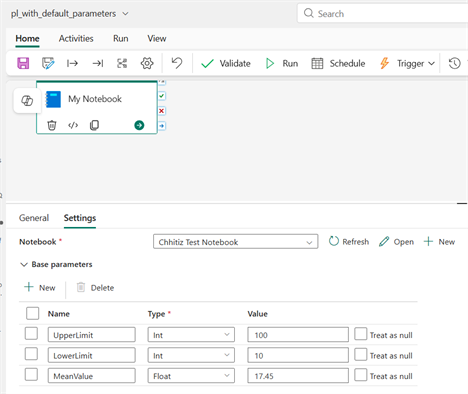Select the Settings tab
The height and width of the screenshot is (394, 468).
tap(80, 218)
